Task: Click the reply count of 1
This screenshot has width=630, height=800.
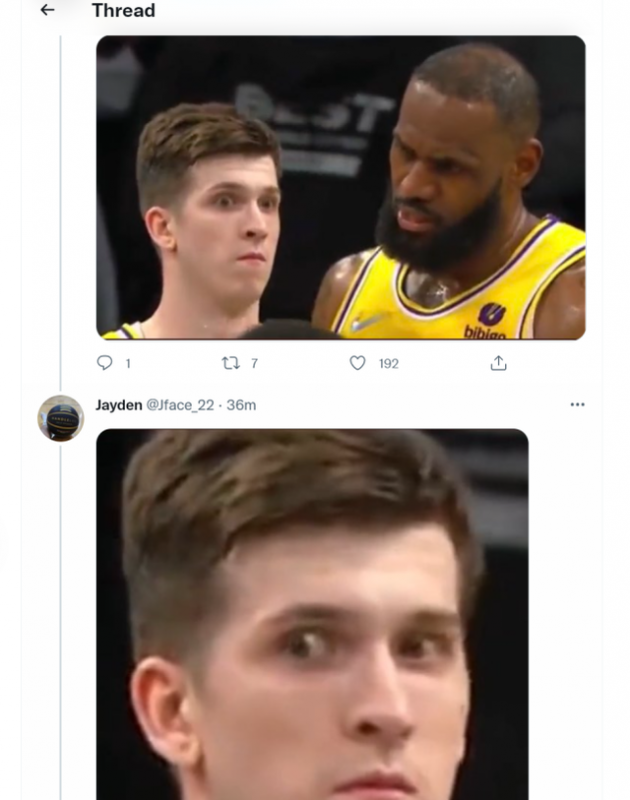Action: pos(127,364)
